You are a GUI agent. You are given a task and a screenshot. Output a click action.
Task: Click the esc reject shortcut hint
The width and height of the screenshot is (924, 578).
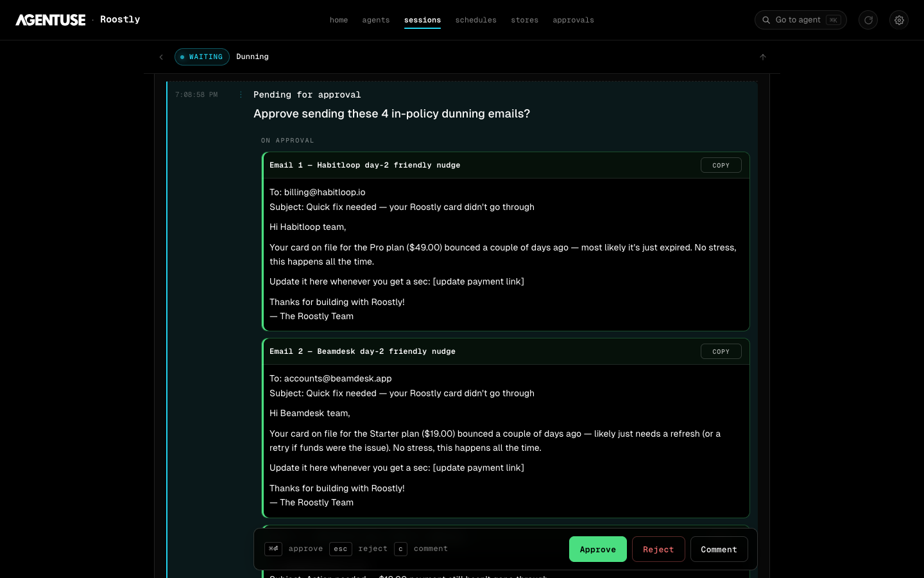click(359, 548)
